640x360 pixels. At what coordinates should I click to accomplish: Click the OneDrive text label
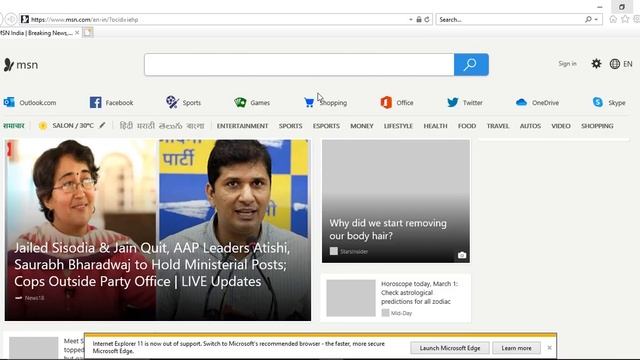[545, 103]
